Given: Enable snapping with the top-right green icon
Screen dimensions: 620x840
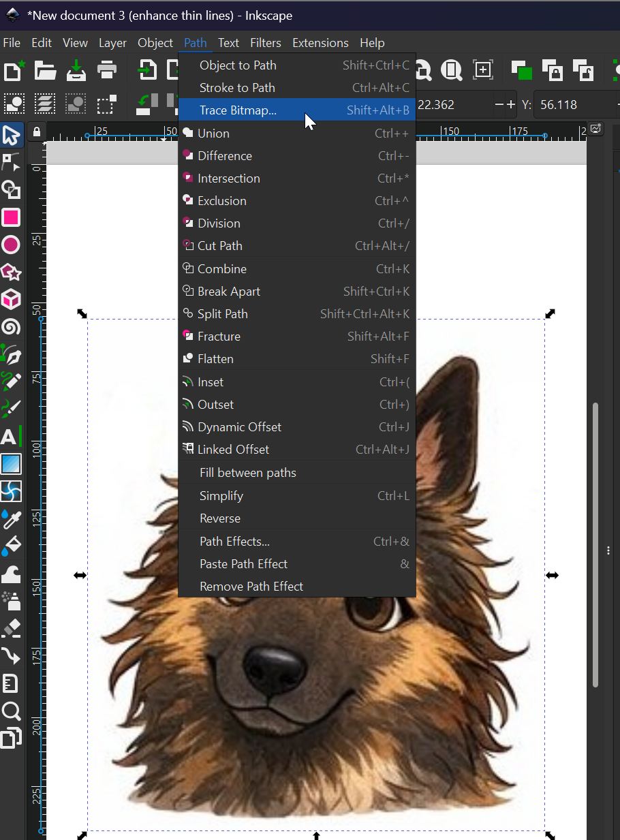Looking at the screenshot, I should pyautogui.click(x=523, y=70).
